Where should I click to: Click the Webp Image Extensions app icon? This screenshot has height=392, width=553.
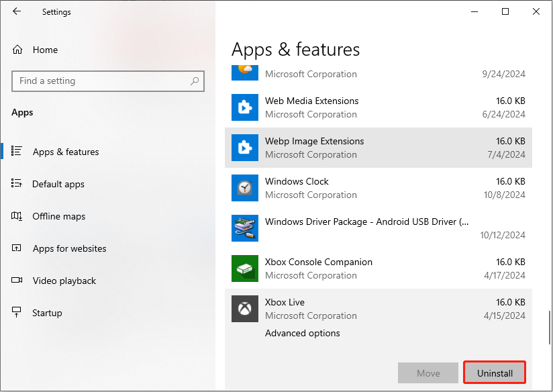pyautogui.click(x=245, y=148)
